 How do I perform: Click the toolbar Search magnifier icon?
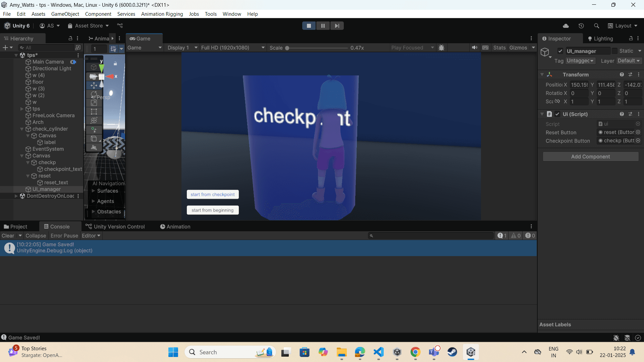[x=596, y=26]
